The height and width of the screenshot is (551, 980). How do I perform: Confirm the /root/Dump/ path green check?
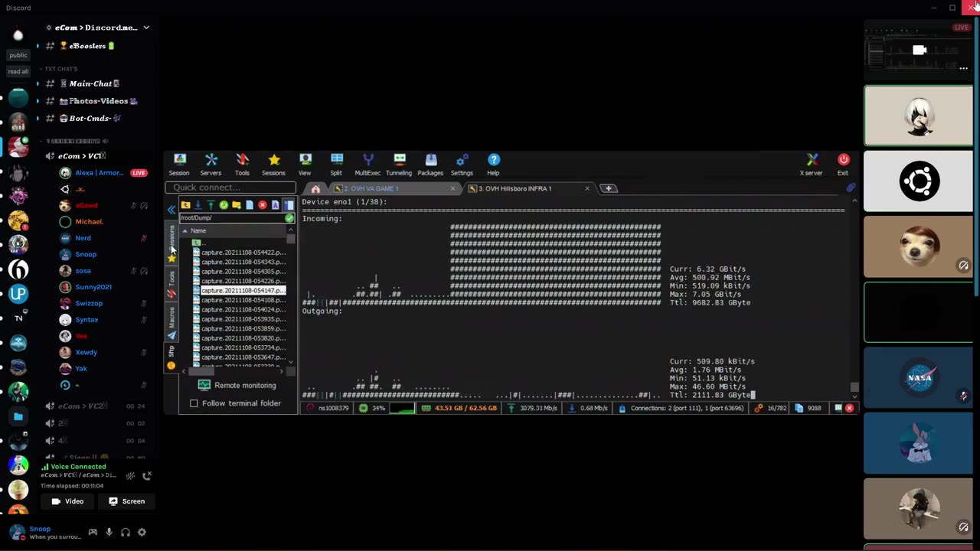point(289,218)
